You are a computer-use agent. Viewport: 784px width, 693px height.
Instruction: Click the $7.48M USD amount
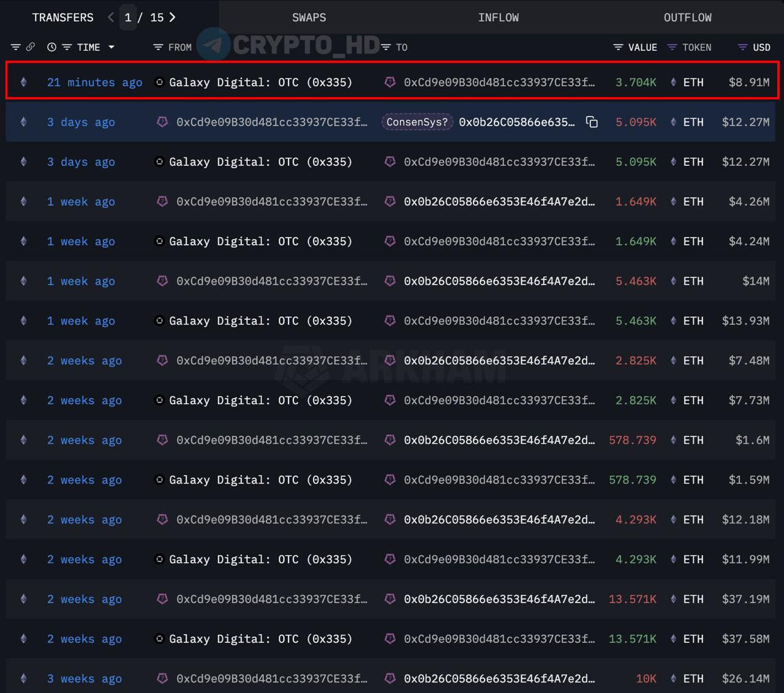coord(749,361)
